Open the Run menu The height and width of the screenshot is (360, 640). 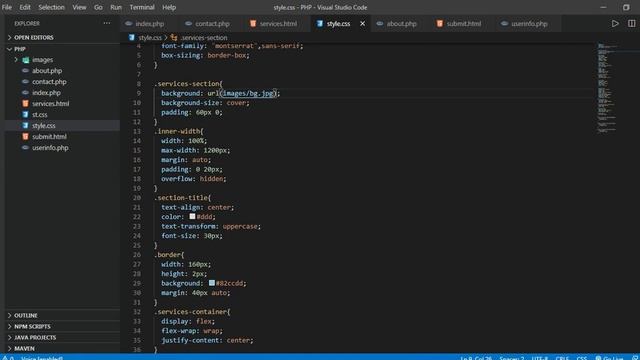click(x=116, y=7)
